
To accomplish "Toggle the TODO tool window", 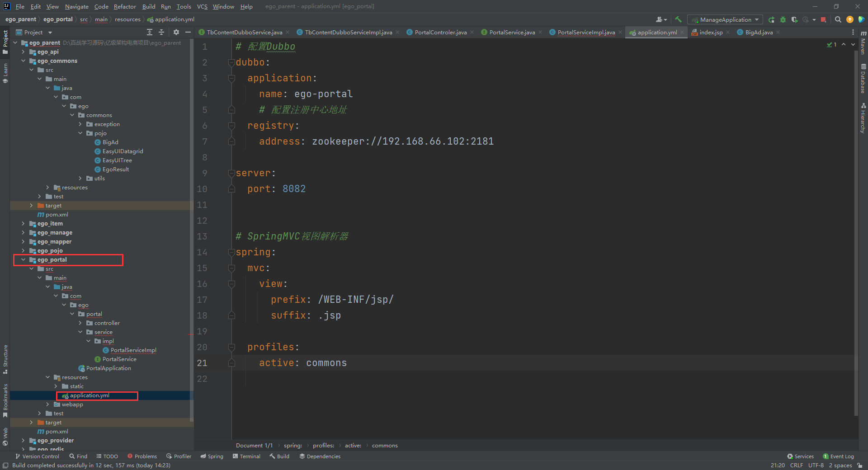I will tap(107, 456).
